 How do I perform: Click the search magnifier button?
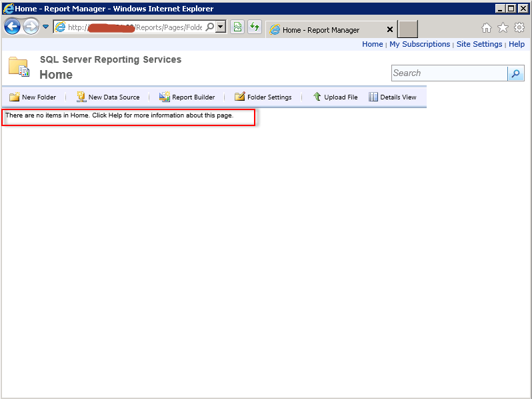tap(516, 73)
